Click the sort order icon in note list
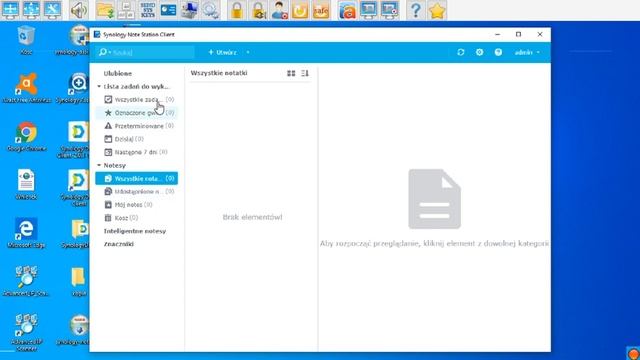 click(x=305, y=73)
